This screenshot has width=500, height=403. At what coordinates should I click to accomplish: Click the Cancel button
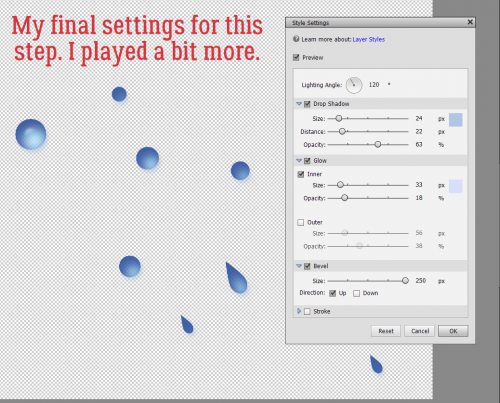(x=420, y=331)
